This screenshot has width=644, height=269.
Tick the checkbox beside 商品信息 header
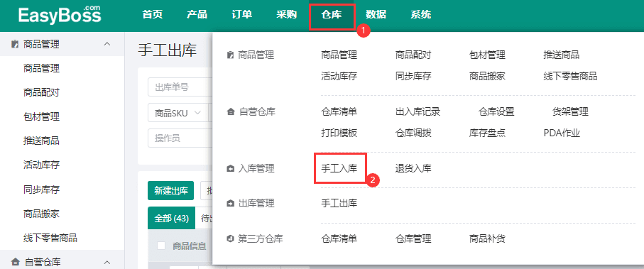click(161, 246)
